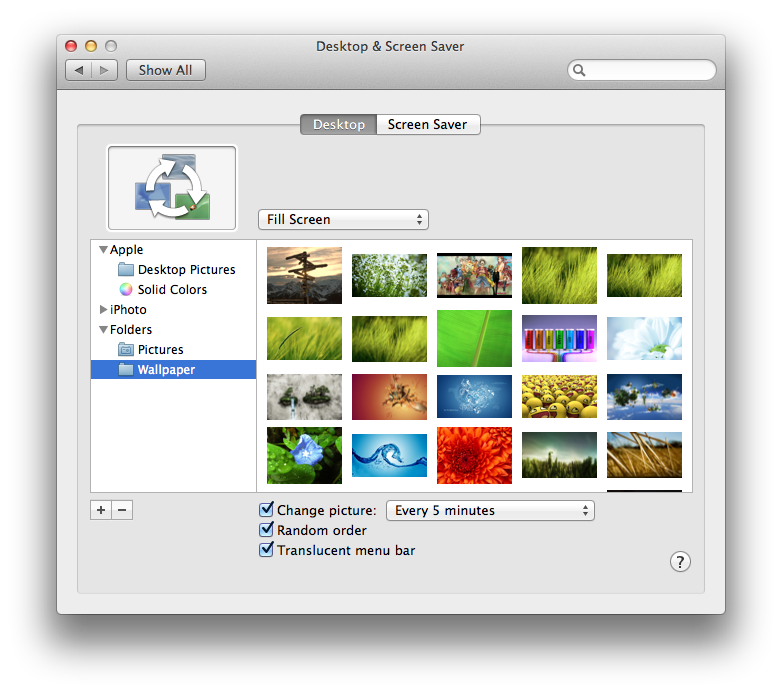Select the red orange chrysanthemum wallpaper
Image resolution: width=782 pixels, height=693 pixels.
pyautogui.click(x=474, y=455)
